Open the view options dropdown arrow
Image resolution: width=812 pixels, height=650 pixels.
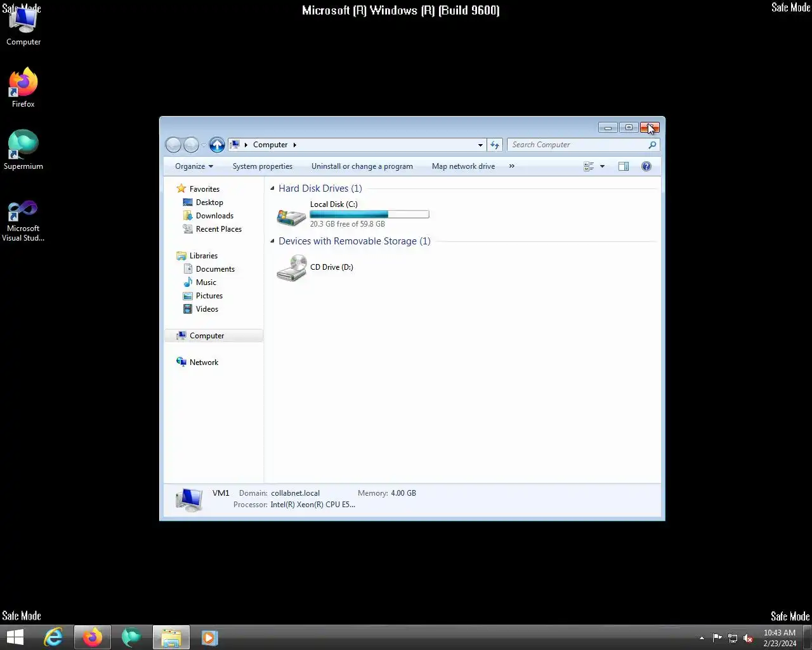(602, 166)
